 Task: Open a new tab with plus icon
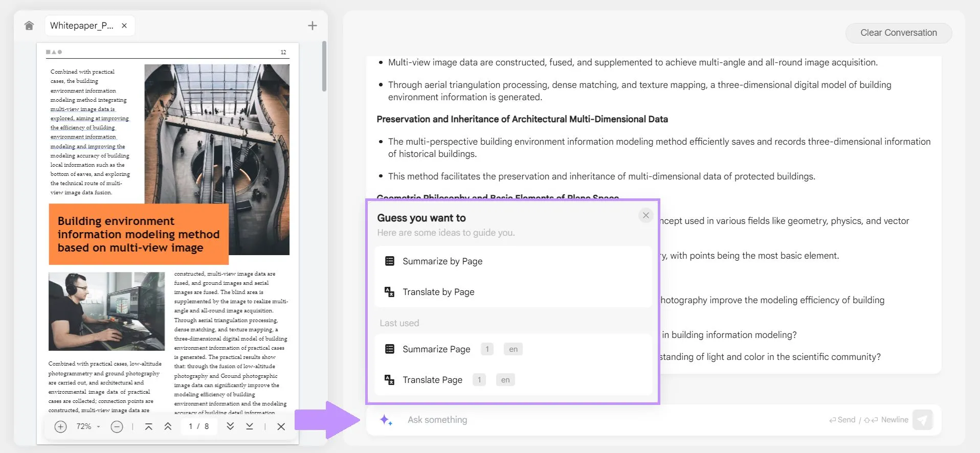point(313,26)
